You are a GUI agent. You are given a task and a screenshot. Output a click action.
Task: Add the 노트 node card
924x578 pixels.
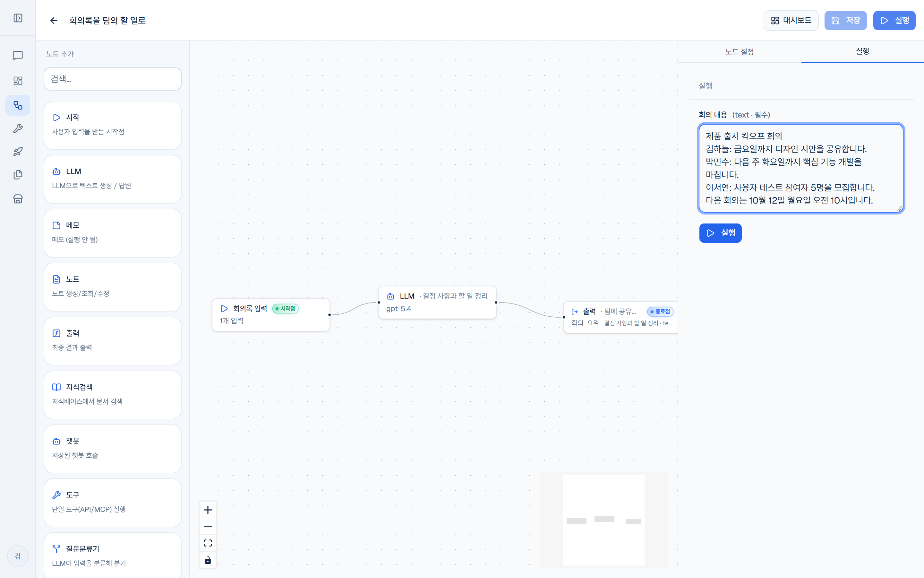[113, 287]
